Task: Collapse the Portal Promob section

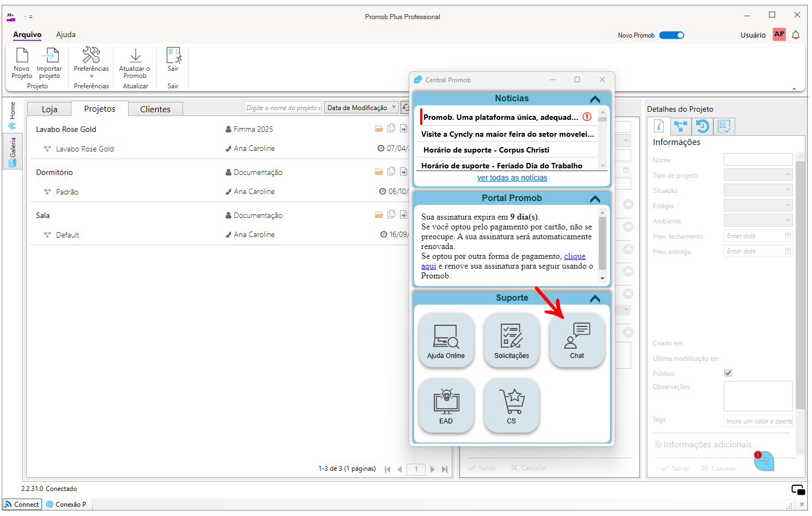Action: [595, 199]
